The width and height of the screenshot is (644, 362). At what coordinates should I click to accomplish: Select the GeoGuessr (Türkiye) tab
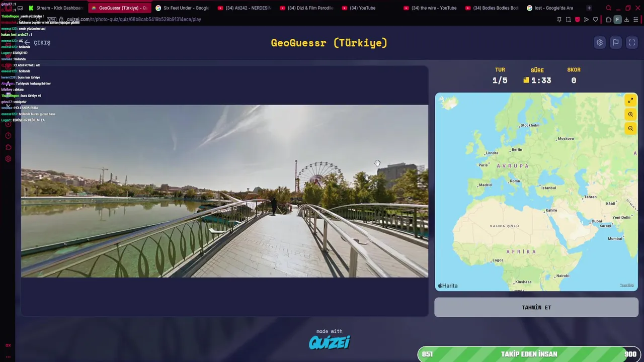[x=119, y=8]
